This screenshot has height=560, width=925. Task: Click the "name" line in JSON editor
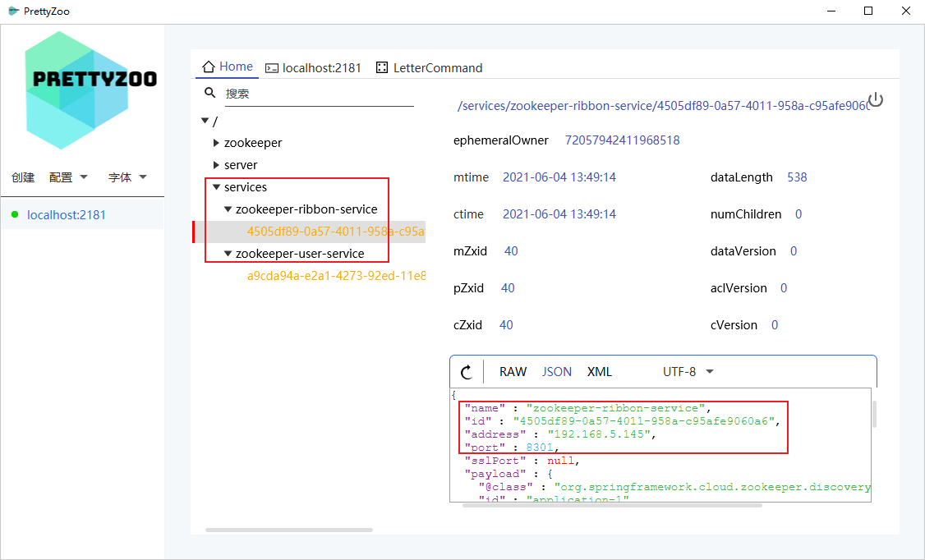pos(587,408)
